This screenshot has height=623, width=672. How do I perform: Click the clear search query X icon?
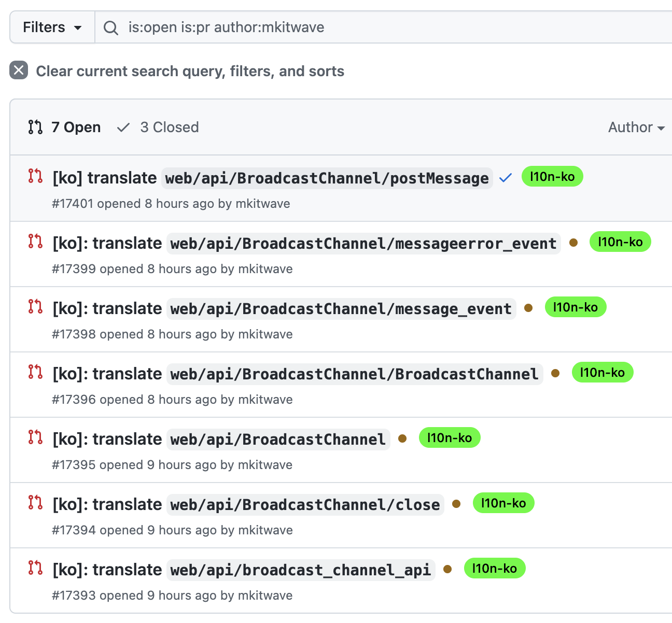(x=19, y=70)
